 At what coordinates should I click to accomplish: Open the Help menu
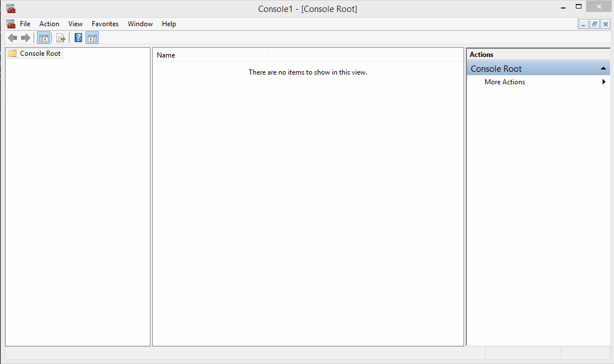[x=169, y=24]
